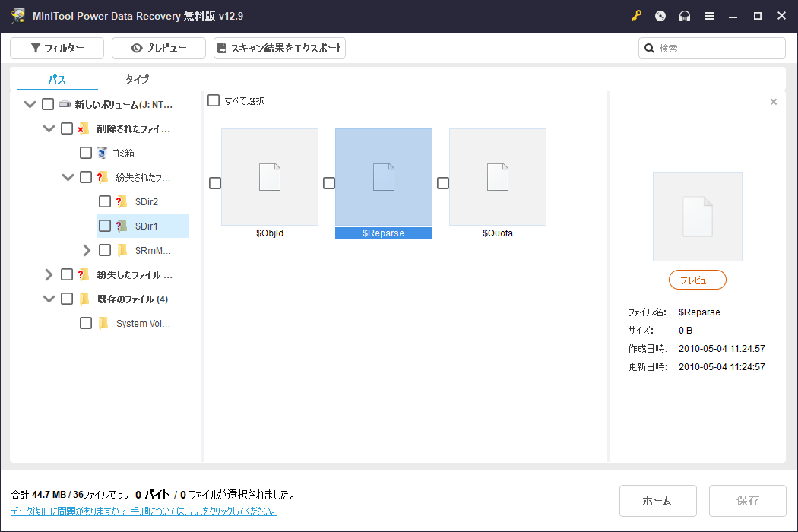Switch to the タイプ tab
The height and width of the screenshot is (532, 798).
coord(138,79)
